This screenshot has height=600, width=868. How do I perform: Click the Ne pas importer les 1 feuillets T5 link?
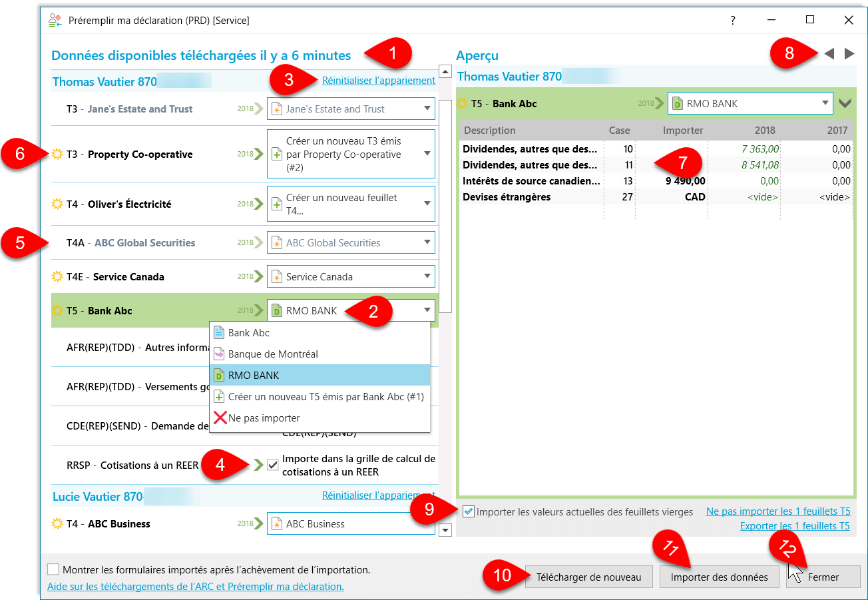[x=778, y=511]
